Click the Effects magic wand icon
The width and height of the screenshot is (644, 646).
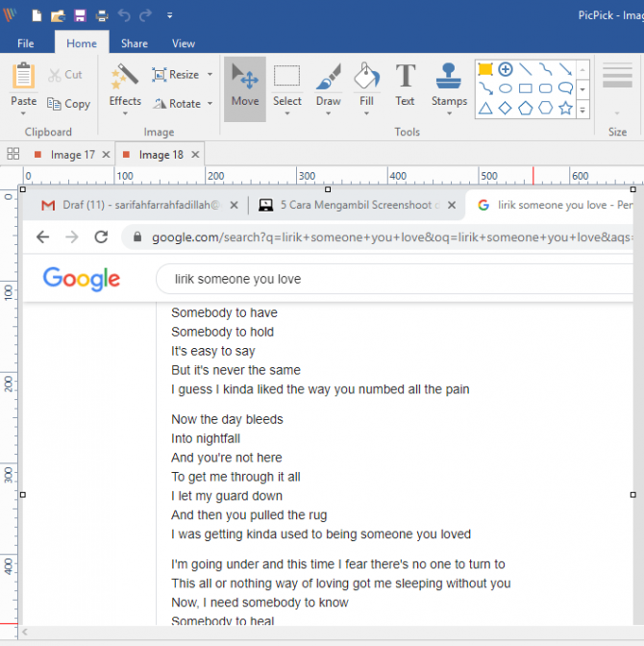click(125, 77)
